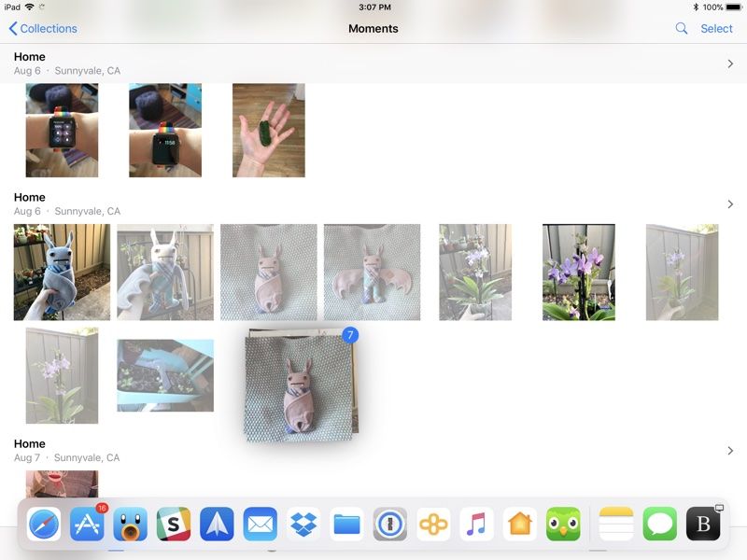Tap the dragged photo stack with 7 badge

[299, 387]
